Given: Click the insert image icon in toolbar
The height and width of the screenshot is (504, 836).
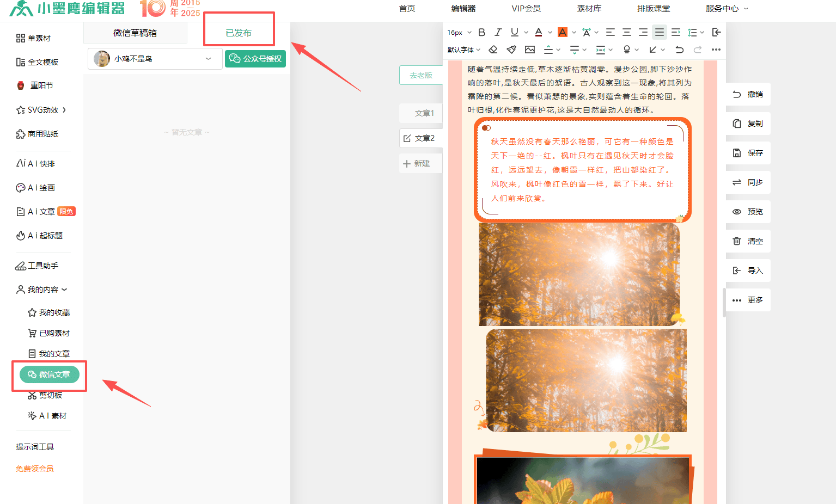Looking at the screenshot, I should tap(529, 50).
